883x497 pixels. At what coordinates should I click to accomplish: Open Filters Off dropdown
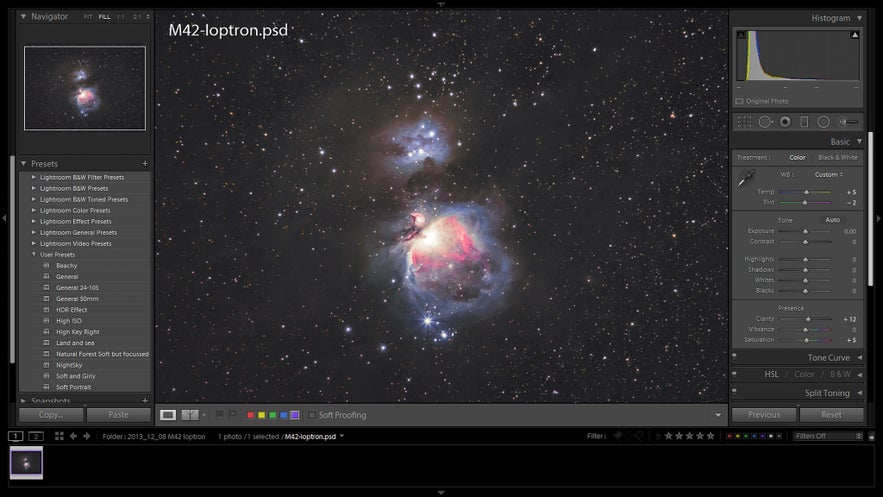[x=827, y=436]
